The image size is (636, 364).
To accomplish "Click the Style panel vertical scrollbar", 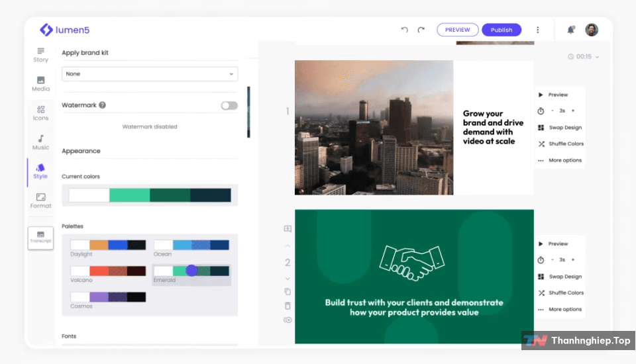I will (248, 112).
